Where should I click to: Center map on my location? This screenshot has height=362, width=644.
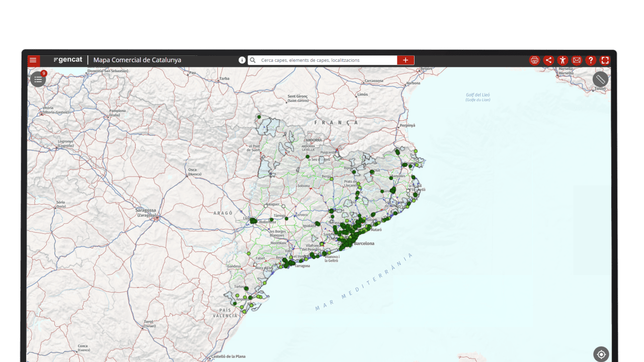(601, 354)
